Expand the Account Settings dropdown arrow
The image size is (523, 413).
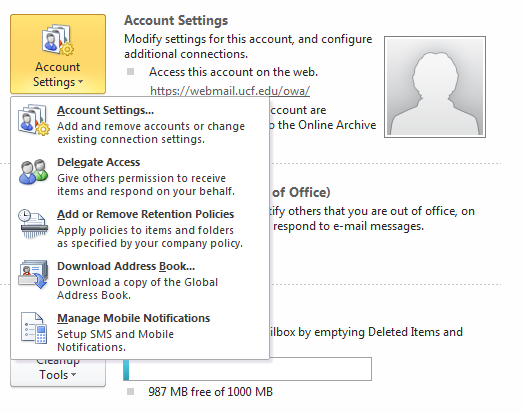80,82
